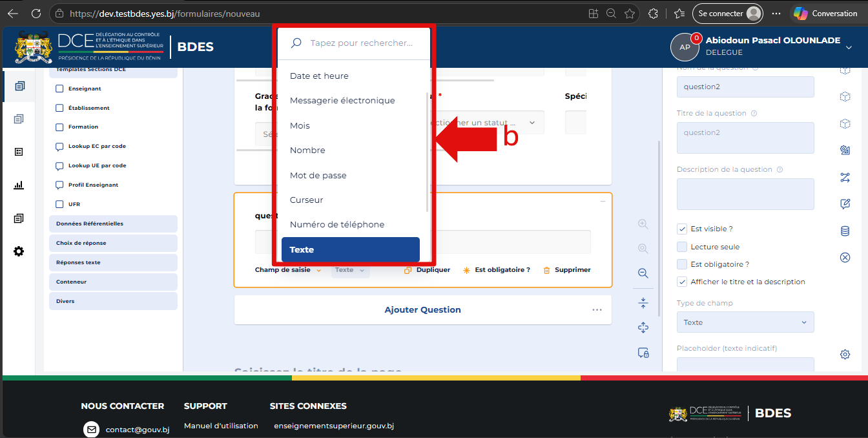Enable the Lecture seule checkbox
The image size is (868, 438).
tap(681, 247)
